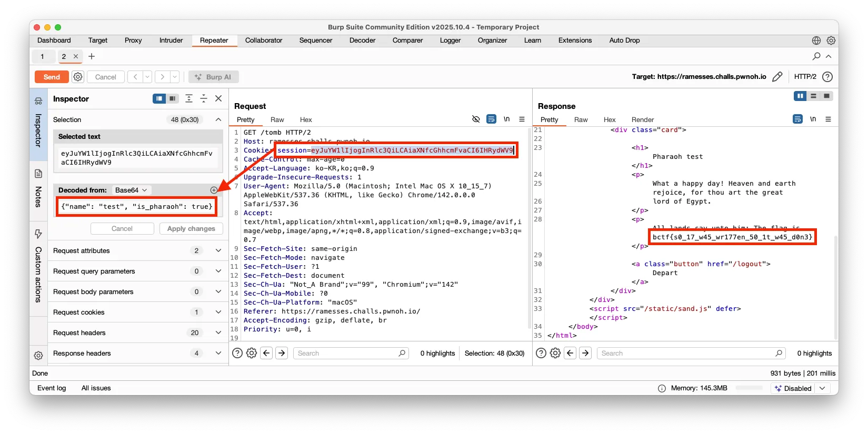This screenshot has width=868, height=434.
Task: Jump to previous Request search match
Action: pos(267,353)
